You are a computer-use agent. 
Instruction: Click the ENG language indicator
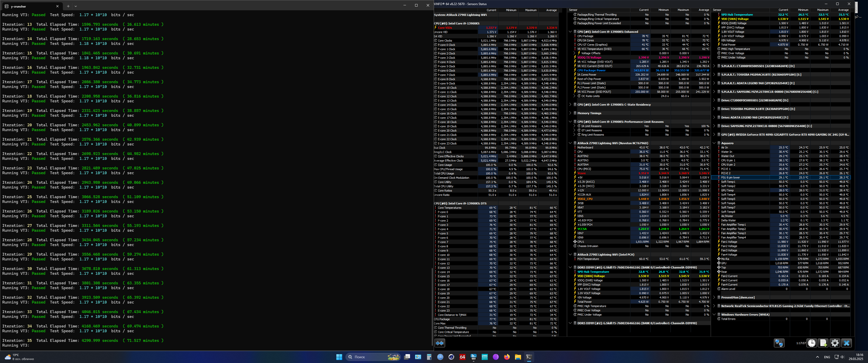click(x=827, y=357)
